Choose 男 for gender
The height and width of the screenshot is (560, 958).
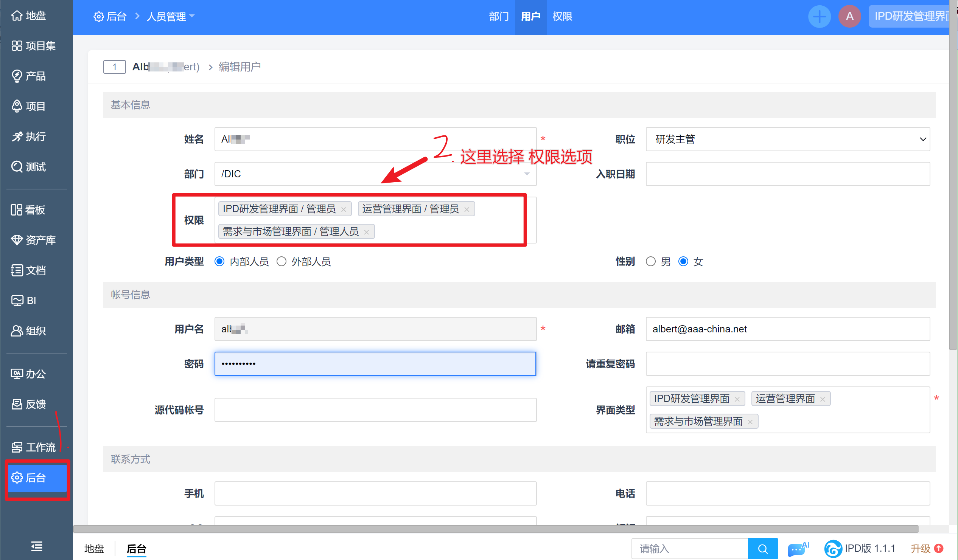point(651,261)
